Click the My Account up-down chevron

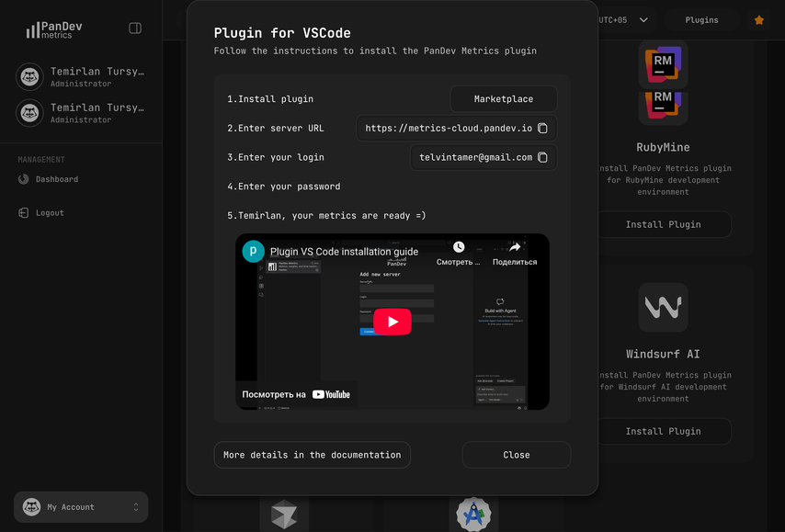pos(136,507)
